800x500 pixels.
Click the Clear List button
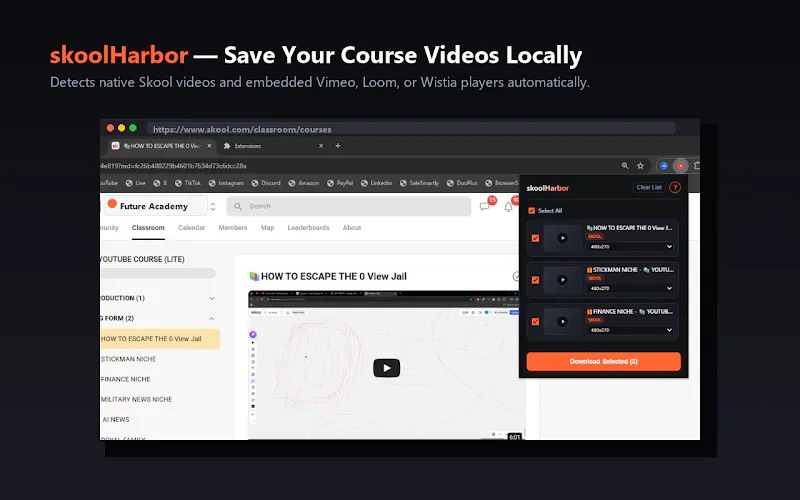click(x=649, y=187)
